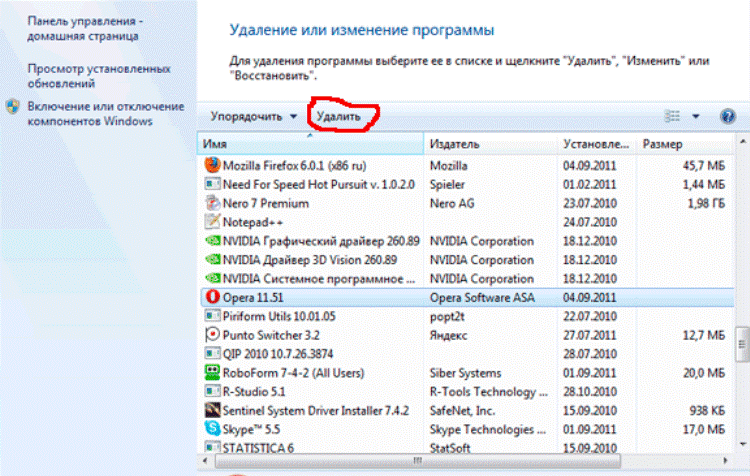Expand the view options dropdown arrow
The image size is (750, 476).
pos(695,116)
